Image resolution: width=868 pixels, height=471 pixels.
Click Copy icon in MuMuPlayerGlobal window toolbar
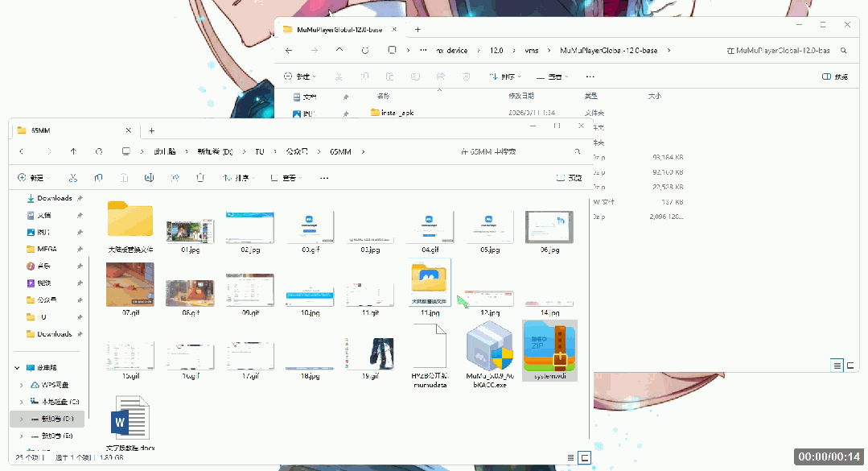pos(364,76)
